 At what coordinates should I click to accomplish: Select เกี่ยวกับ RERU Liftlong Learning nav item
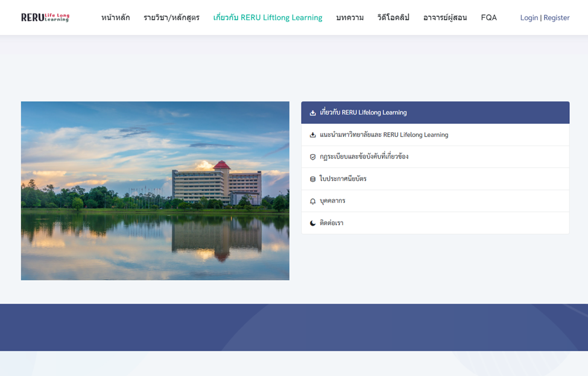click(x=268, y=18)
